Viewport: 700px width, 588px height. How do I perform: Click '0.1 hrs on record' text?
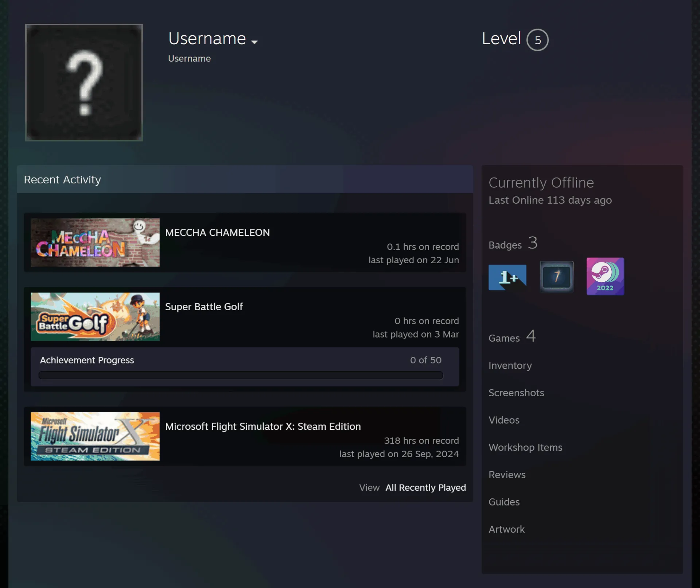[x=423, y=247]
